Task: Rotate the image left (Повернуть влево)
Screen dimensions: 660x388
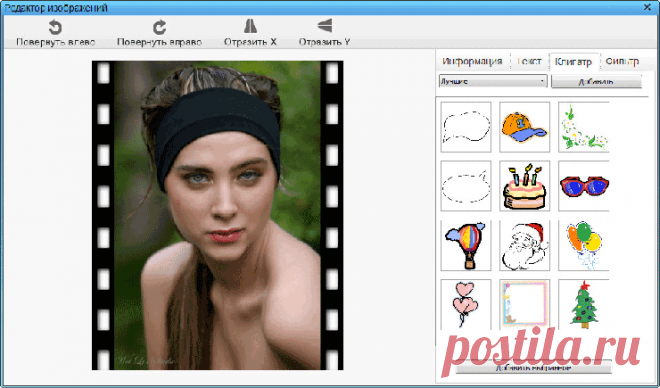Action: pyautogui.click(x=55, y=33)
